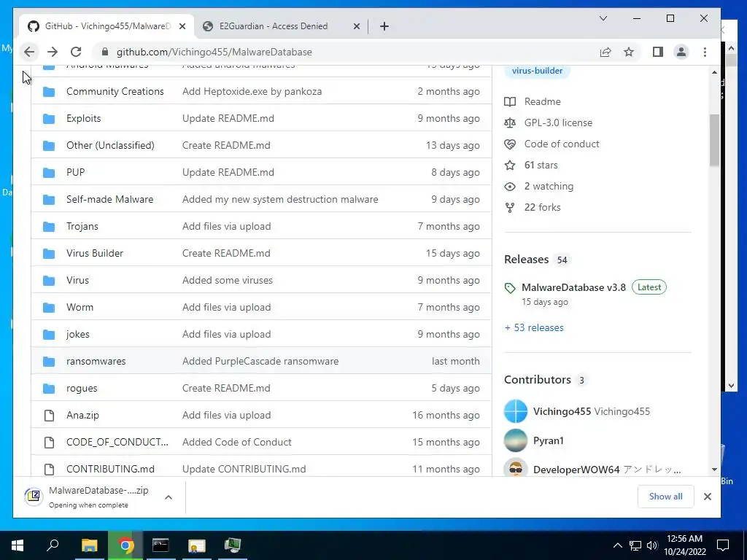View commit 'Added my new system destruction malware'

click(x=280, y=200)
